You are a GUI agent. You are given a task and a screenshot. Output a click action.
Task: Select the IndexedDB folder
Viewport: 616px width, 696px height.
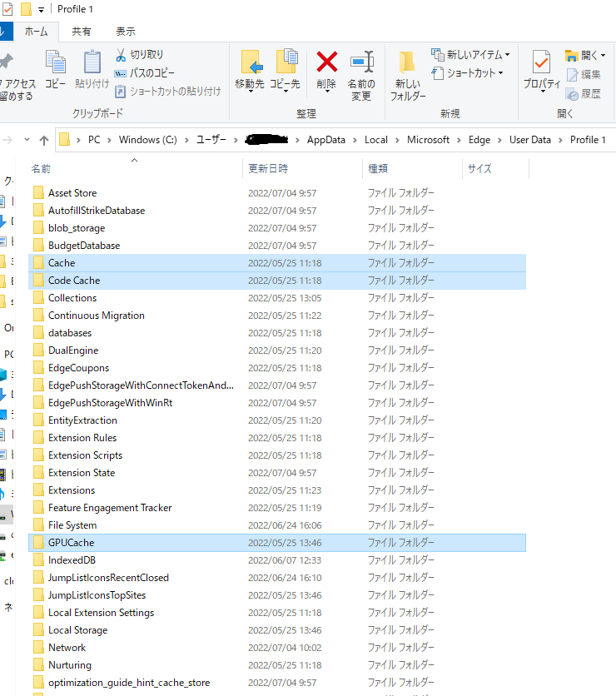(x=72, y=560)
